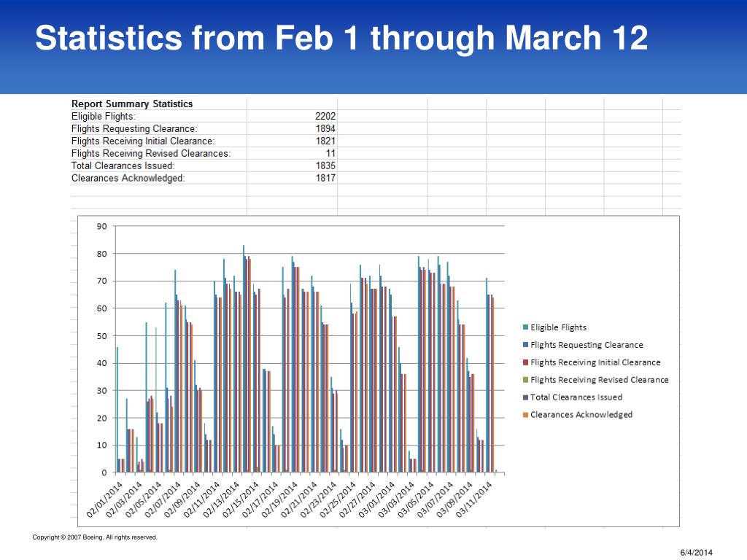747x560 pixels.
Task: Click the x-axis date 02/07/2014
Action: [163, 499]
